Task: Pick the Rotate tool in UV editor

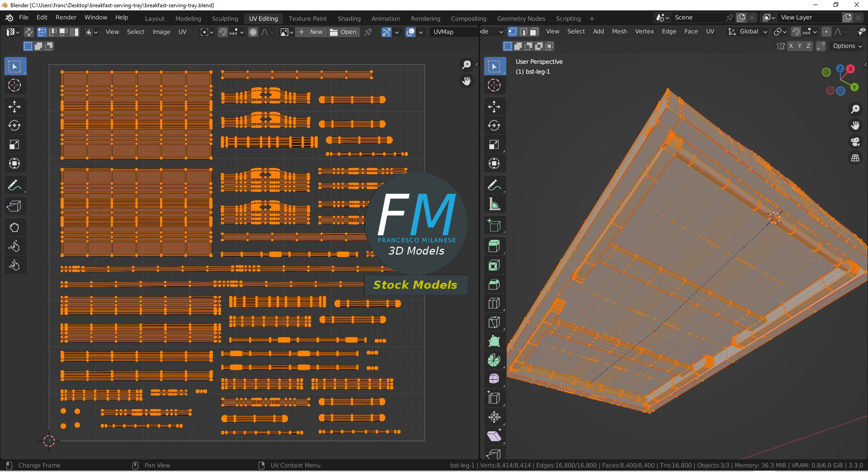Action: [x=14, y=126]
